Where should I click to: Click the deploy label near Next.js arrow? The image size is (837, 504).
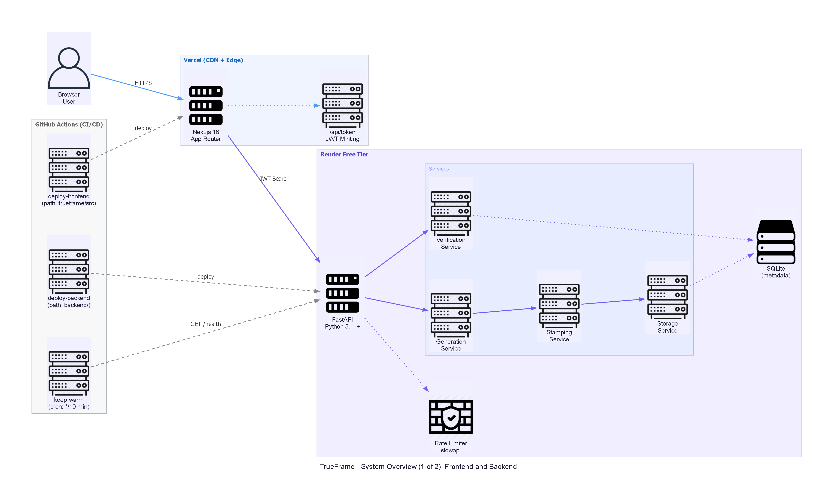click(143, 128)
